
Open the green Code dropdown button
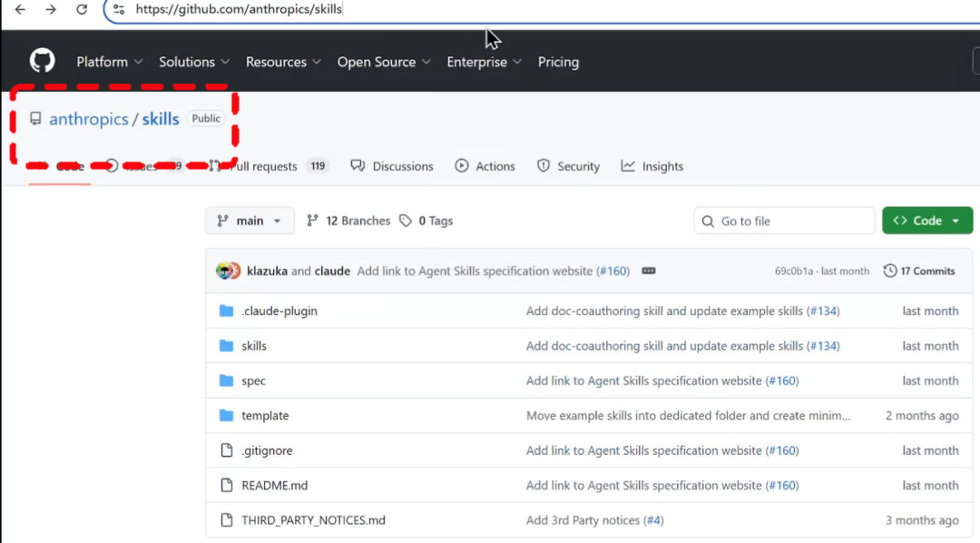click(x=927, y=221)
